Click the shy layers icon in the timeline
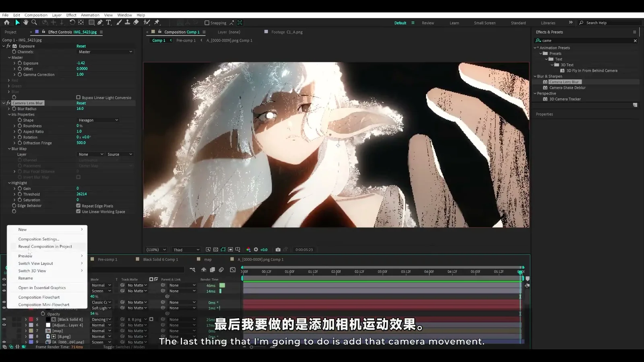This screenshot has height=362, width=644. pyautogui.click(x=204, y=270)
